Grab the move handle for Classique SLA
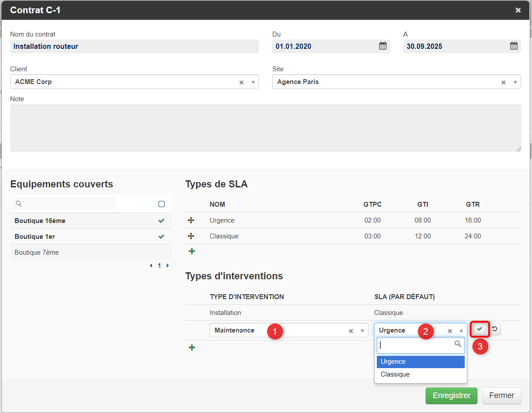The width and height of the screenshot is (532, 413). point(191,236)
